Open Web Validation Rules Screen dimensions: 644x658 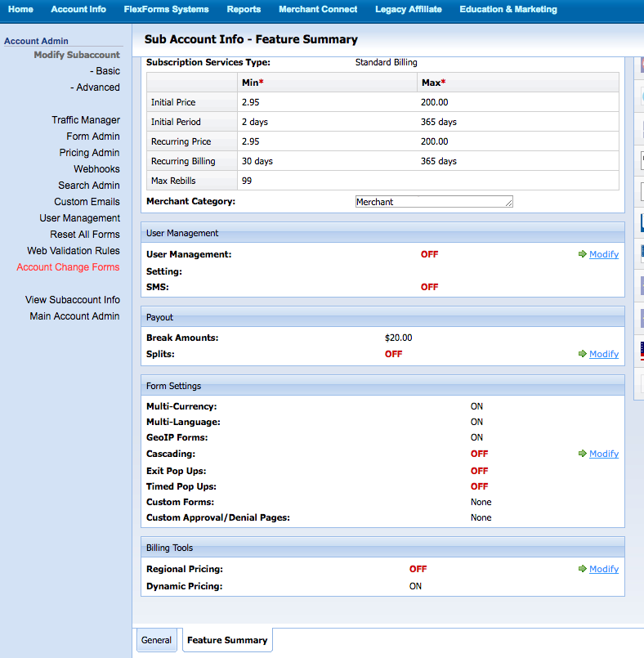tap(74, 251)
